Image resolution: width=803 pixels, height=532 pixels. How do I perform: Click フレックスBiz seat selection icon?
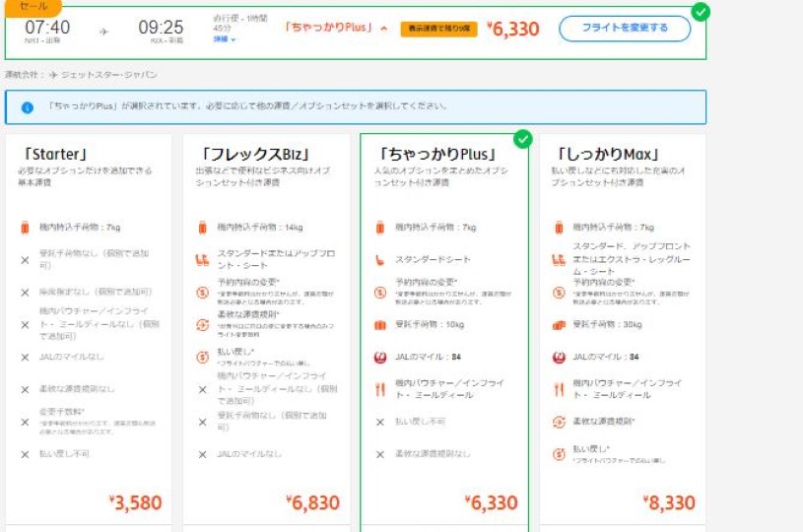coord(202,260)
